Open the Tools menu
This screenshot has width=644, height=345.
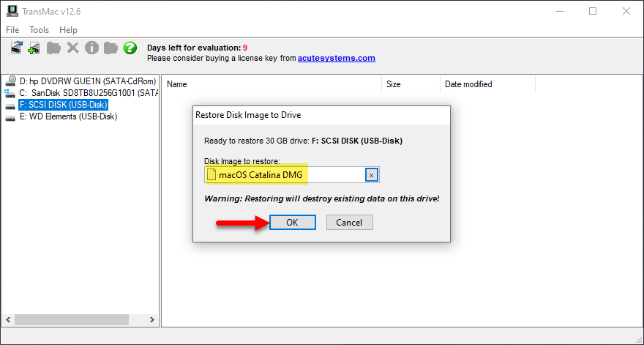pyautogui.click(x=40, y=30)
